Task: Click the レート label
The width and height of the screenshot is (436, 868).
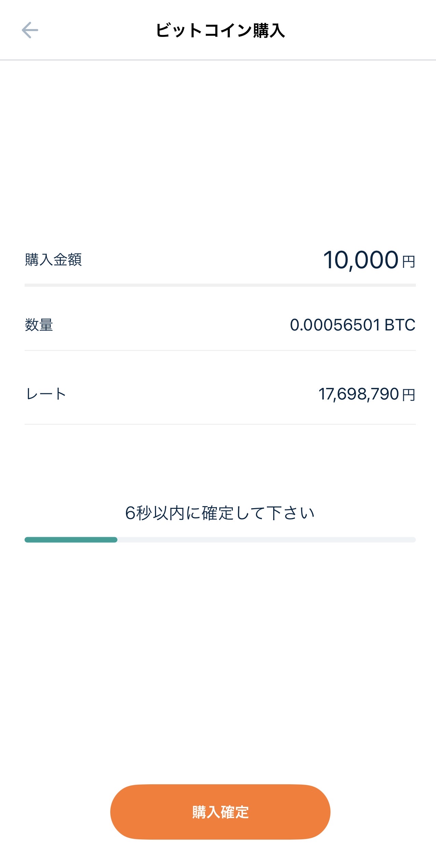Action: click(46, 394)
